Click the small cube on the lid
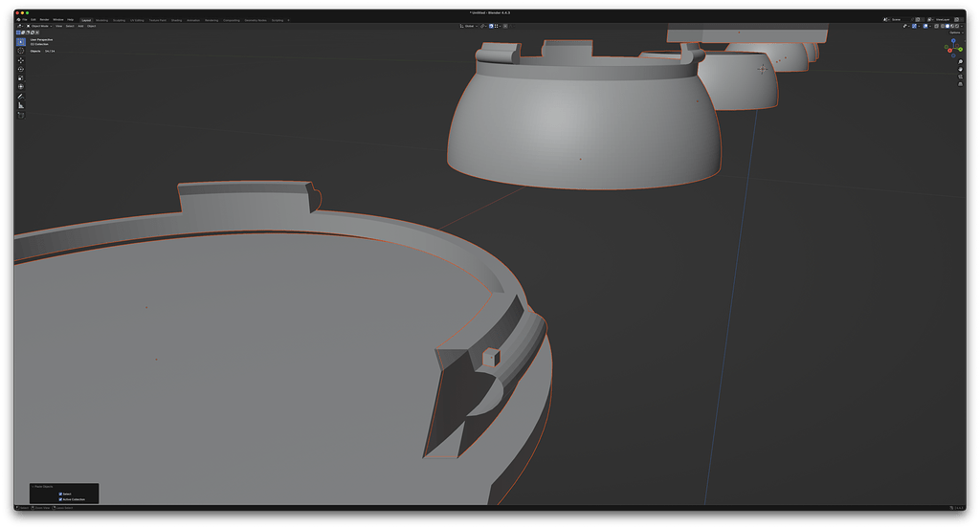Viewport: 980px width, 528px height. click(491, 357)
